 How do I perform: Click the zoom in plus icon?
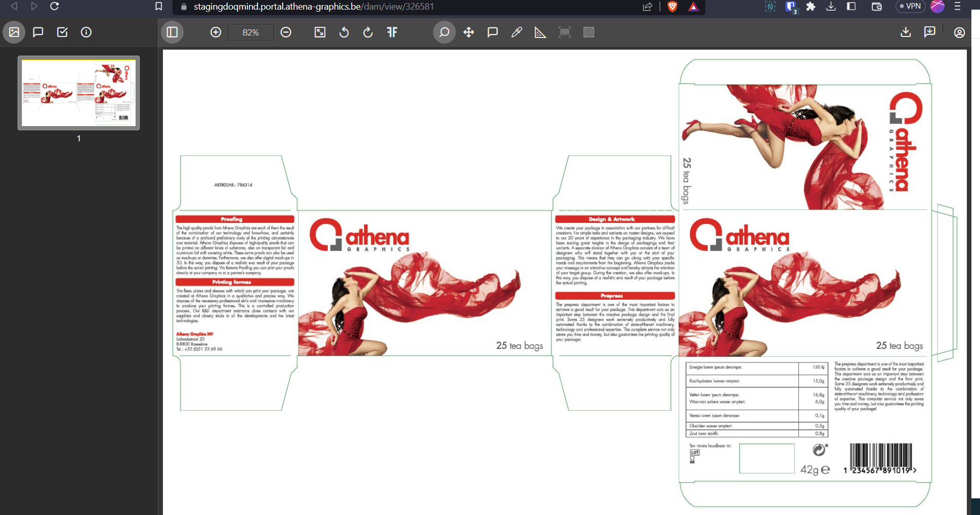click(x=216, y=32)
